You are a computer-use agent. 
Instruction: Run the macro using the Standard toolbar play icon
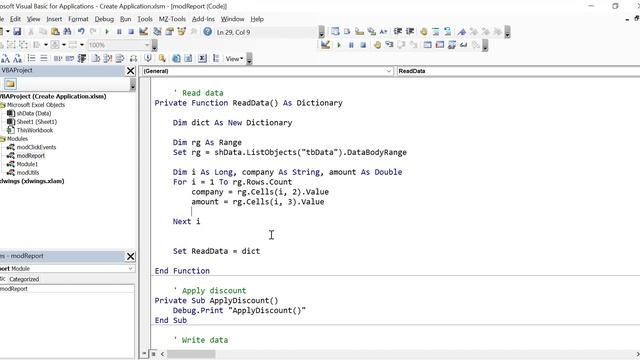(x=107, y=32)
